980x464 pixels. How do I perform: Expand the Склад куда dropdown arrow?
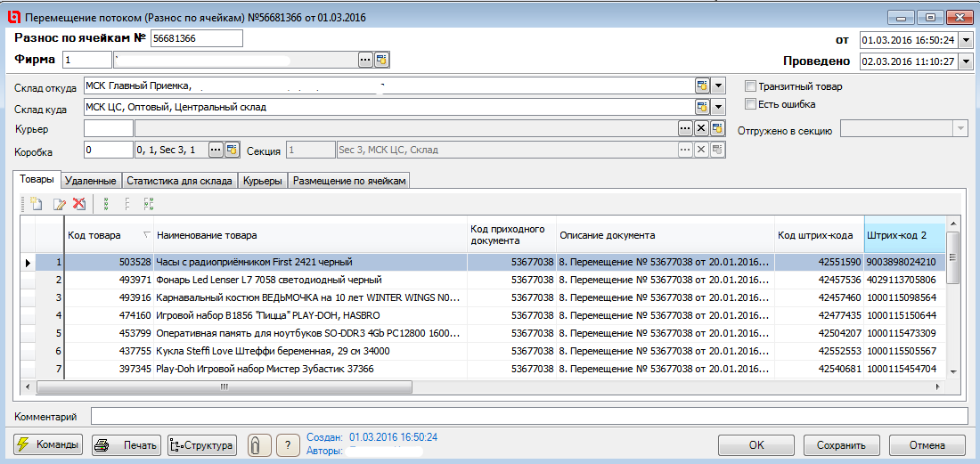click(x=719, y=107)
